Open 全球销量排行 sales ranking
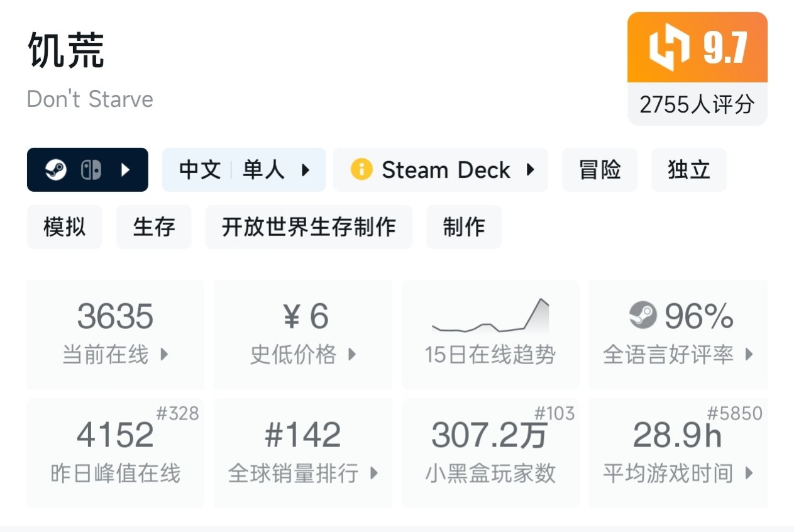The width and height of the screenshot is (794, 532). 303,453
